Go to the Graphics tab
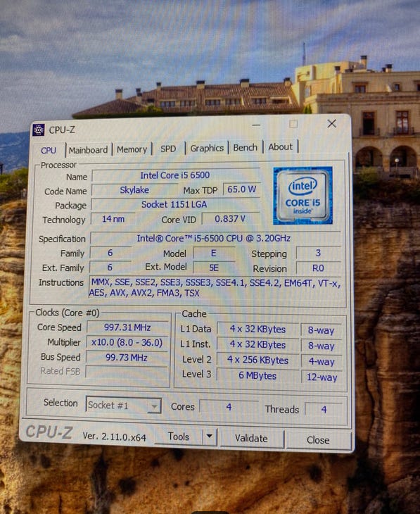 point(207,148)
